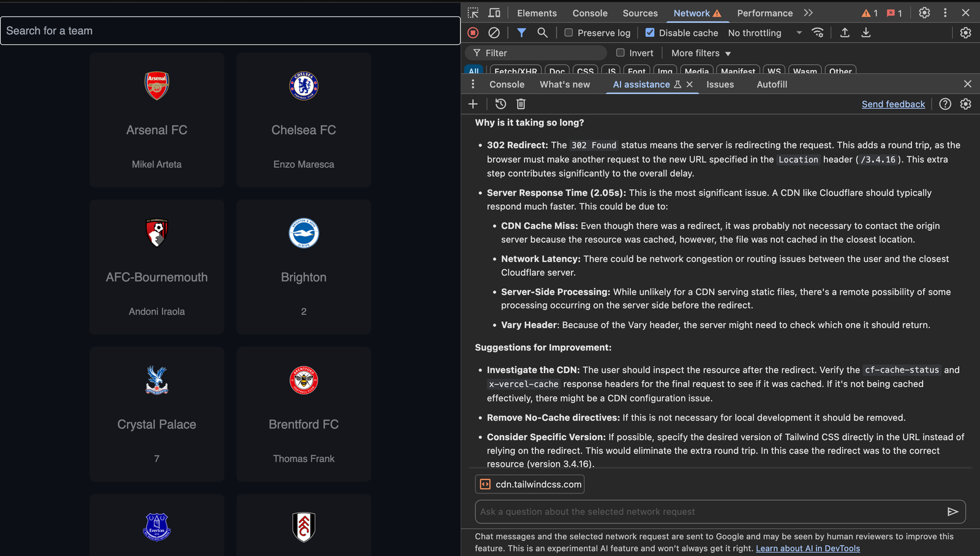980x556 pixels.
Task: Open the No throttling dropdown
Action: pos(765,32)
